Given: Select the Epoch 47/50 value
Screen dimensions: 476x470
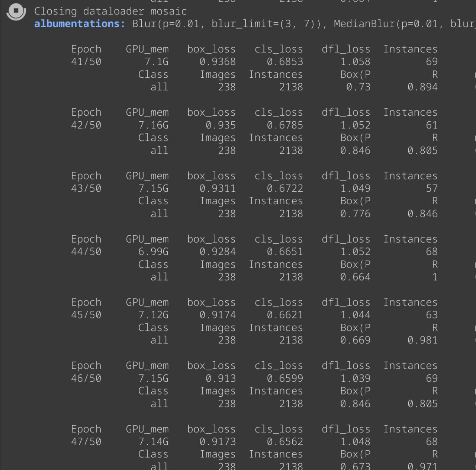Looking at the screenshot, I should pyautogui.click(x=86, y=441).
